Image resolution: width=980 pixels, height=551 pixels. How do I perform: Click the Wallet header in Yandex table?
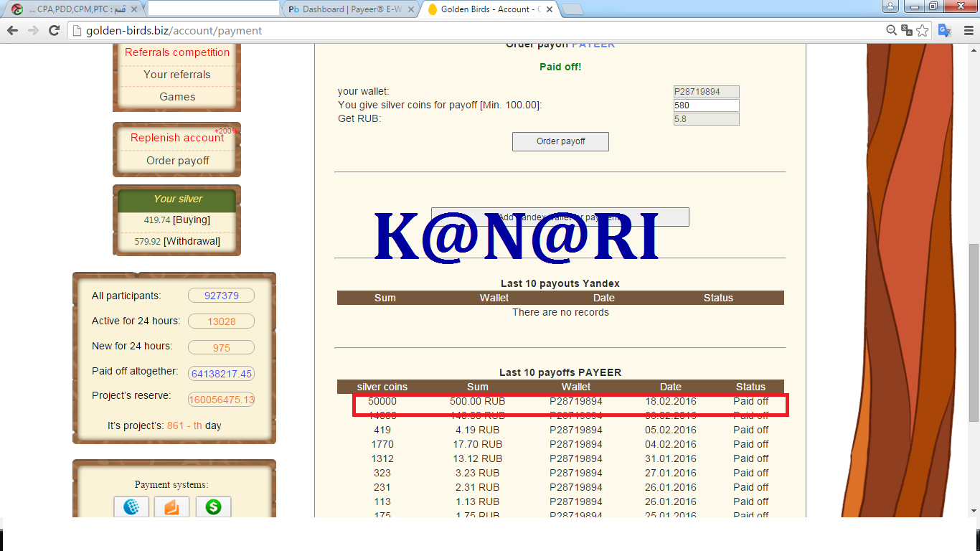pos(494,298)
